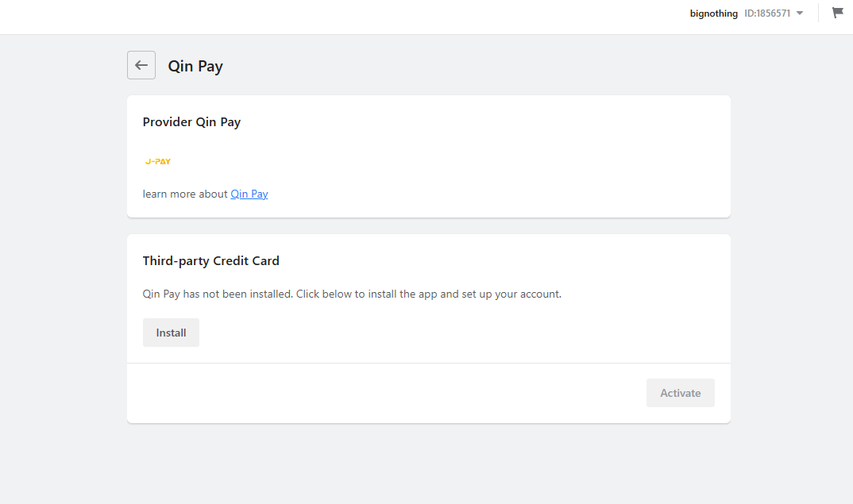
Task: Select the ID:1856571 store identifier
Action: (x=767, y=13)
